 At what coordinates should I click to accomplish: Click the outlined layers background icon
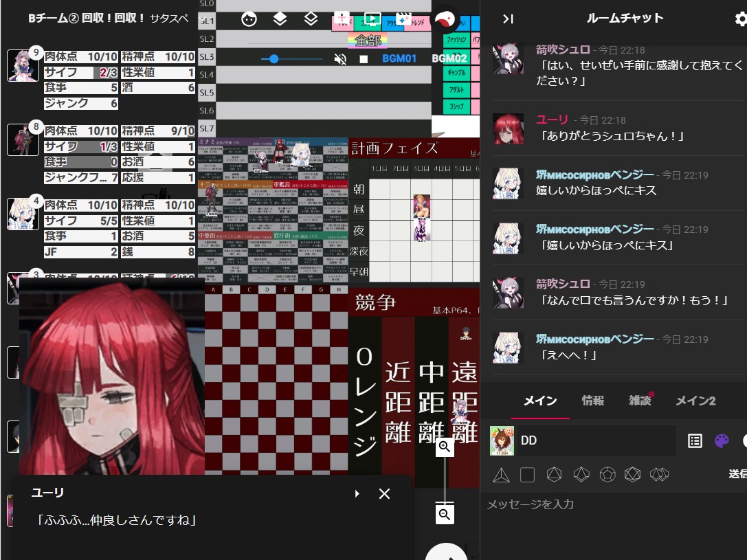pyautogui.click(x=311, y=19)
